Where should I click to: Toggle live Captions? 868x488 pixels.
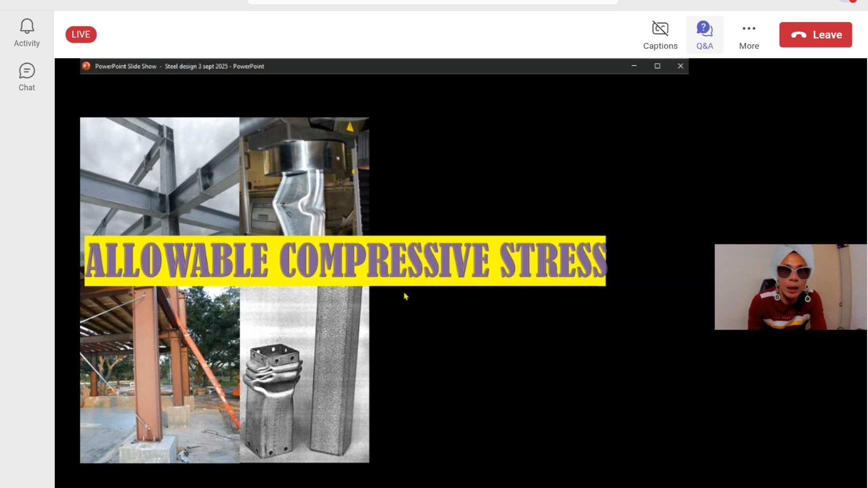click(x=660, y=35)
